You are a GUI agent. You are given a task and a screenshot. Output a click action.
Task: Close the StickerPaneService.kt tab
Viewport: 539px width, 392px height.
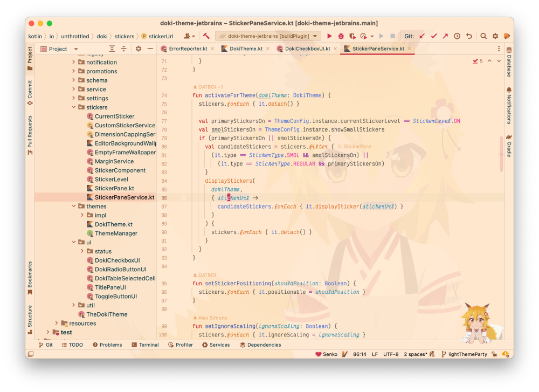[x=410, y=49]
